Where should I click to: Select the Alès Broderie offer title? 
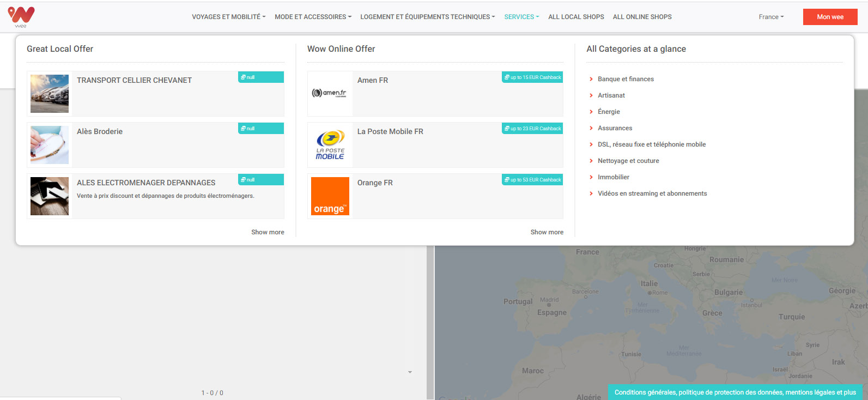[x=100, y=131]
